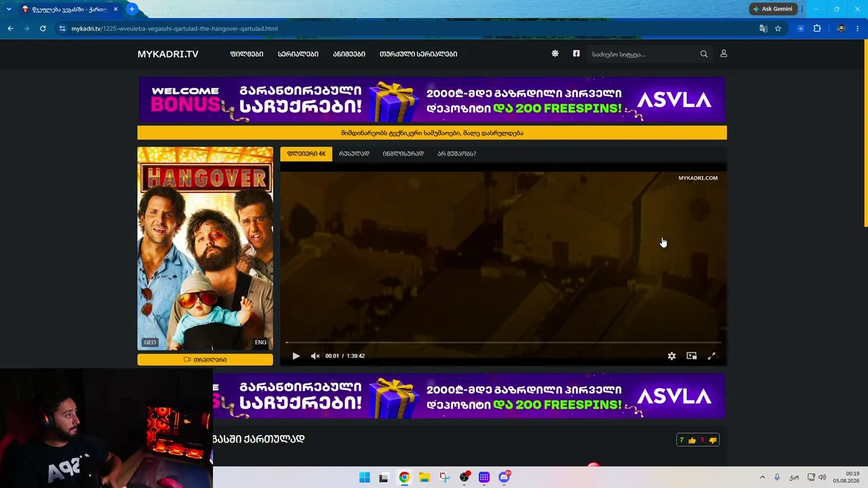This screenshot has height=488, width=868.
Task: Enable picture-in-picture mode in player
Action: 692,356
